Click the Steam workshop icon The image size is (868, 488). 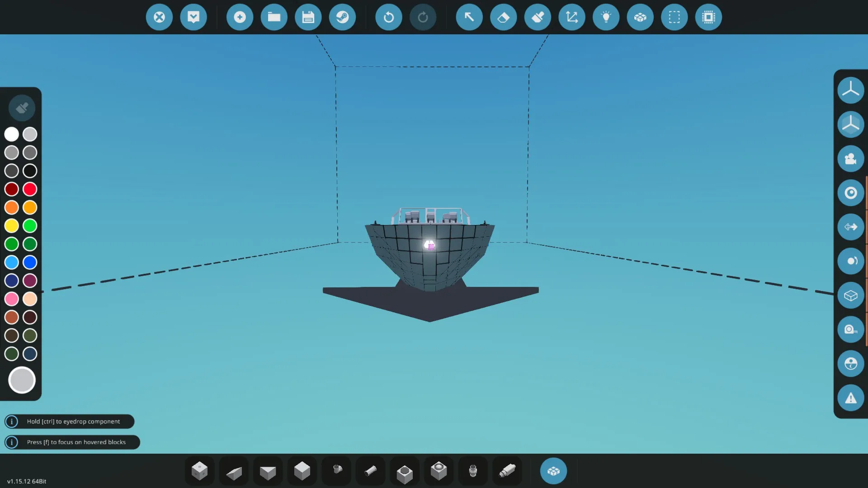(342, 17)
